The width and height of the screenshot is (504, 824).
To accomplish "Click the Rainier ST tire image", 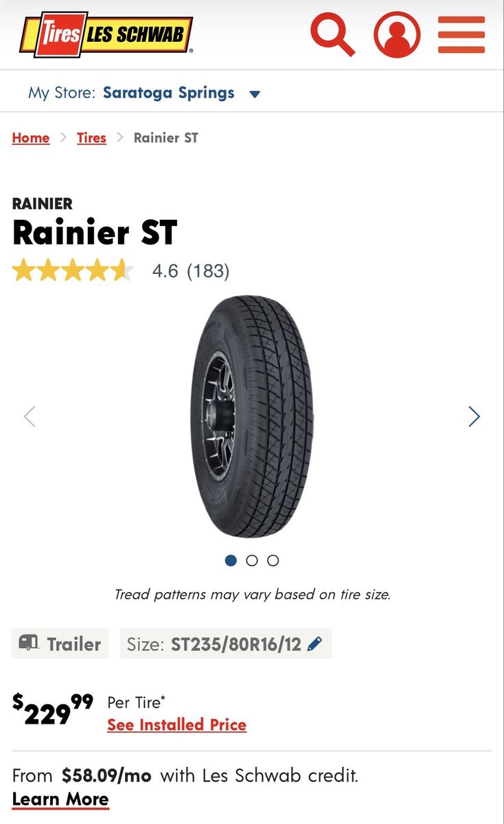I will click(252, 416).
